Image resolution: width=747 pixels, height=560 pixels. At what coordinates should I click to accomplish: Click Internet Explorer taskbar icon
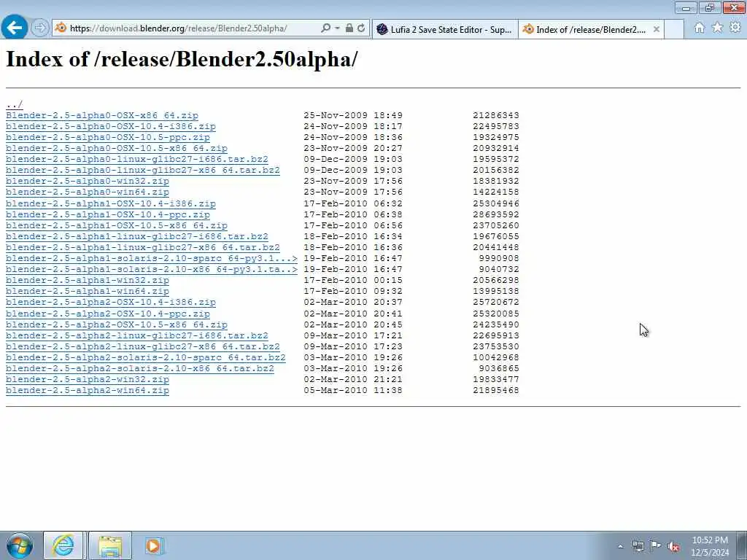pyautogui.click(x=63, y=545)
